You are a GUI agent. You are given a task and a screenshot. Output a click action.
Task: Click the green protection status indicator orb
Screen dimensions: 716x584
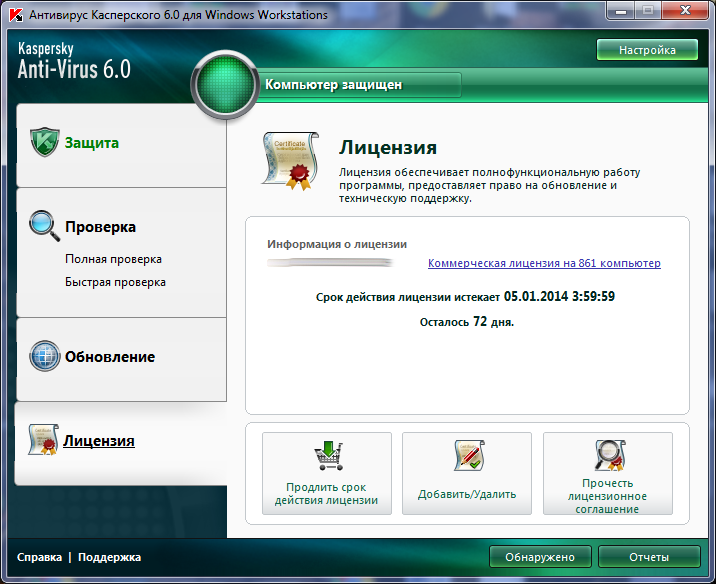coord(225,85)
